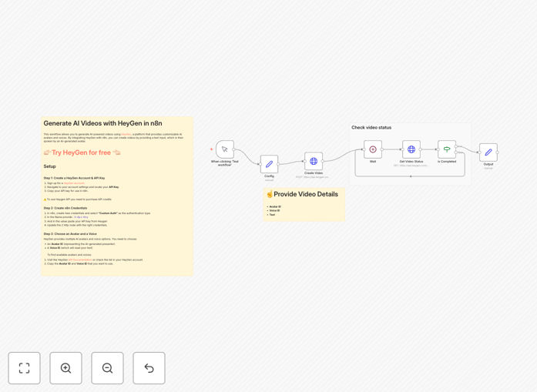Click the Is Completed node label
This screenshot has width=537, height=392.
[x=447, y=161]
